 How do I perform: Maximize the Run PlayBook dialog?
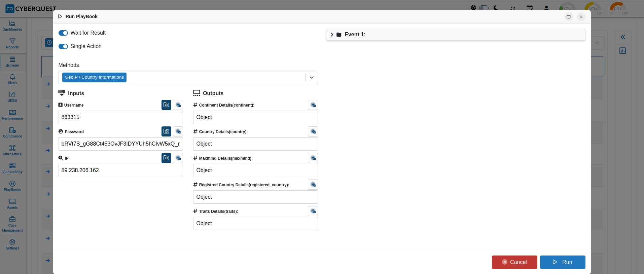pos(569,17)
